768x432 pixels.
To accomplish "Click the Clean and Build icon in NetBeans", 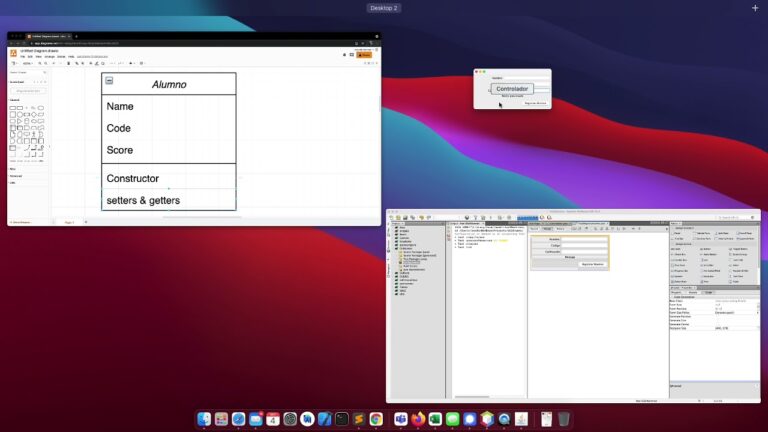I will [x=483, y=217].
